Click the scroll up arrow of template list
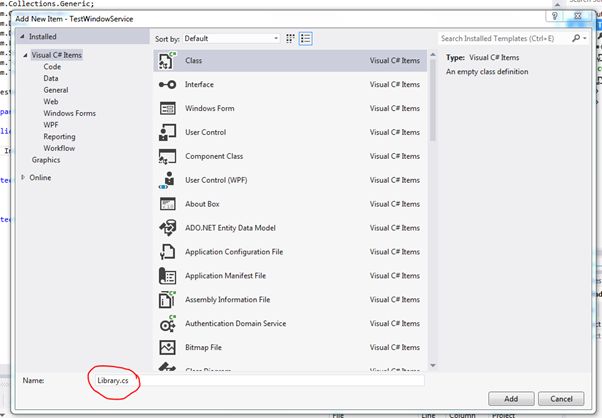The image size is (602, 418). click(x=433, y=55)
